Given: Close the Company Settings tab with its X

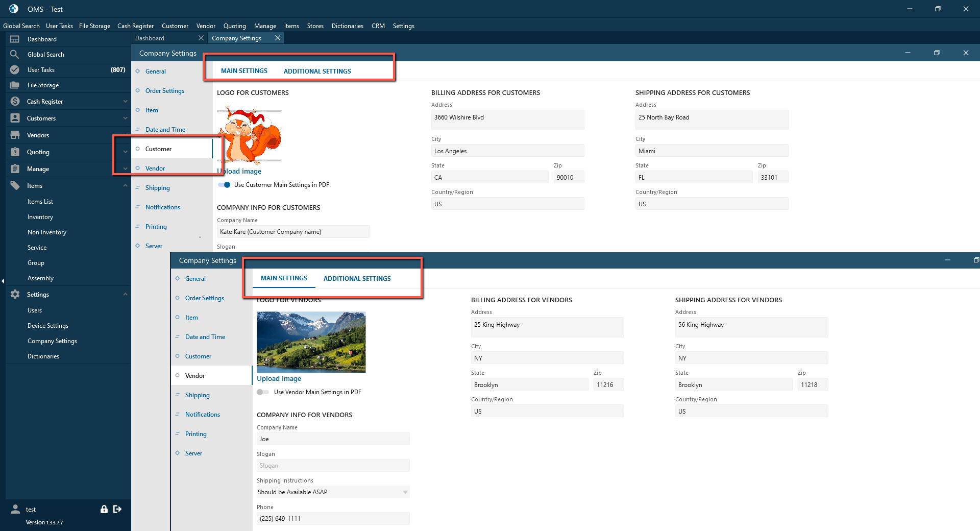Looking at the screenshot, I should click(278, 38).
